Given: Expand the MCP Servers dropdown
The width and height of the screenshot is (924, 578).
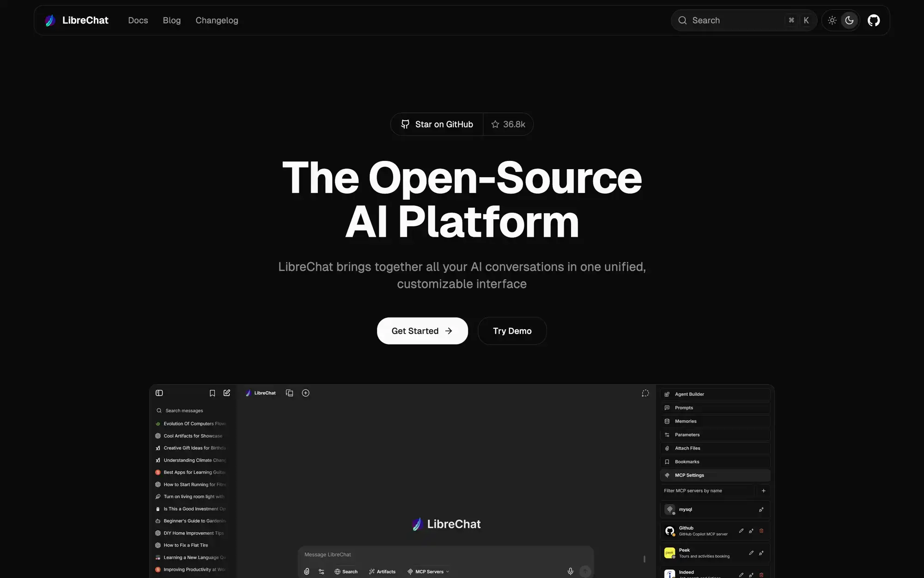Looking at the screenshot, I should pyautogui.click(x=428, y=572).
